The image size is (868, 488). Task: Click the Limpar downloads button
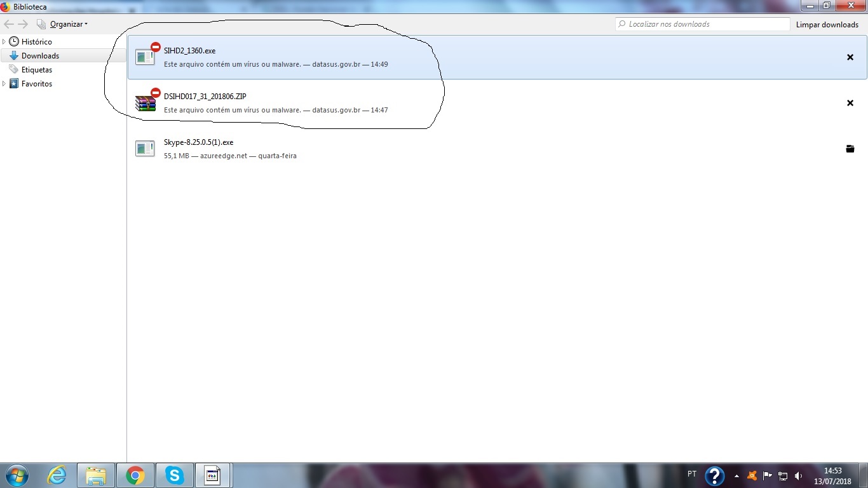pos(827,25)
